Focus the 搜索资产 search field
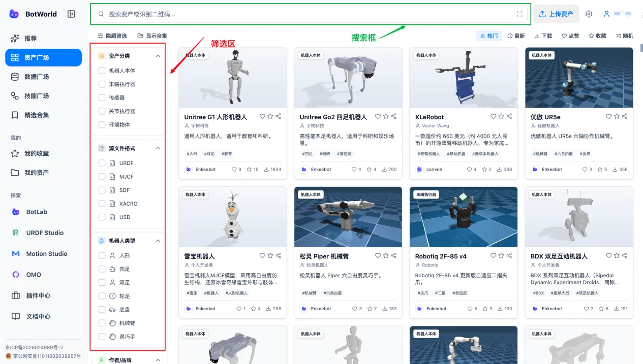This screenshot has width=643, height=364. pyautogui.click(x=311, y=14)
